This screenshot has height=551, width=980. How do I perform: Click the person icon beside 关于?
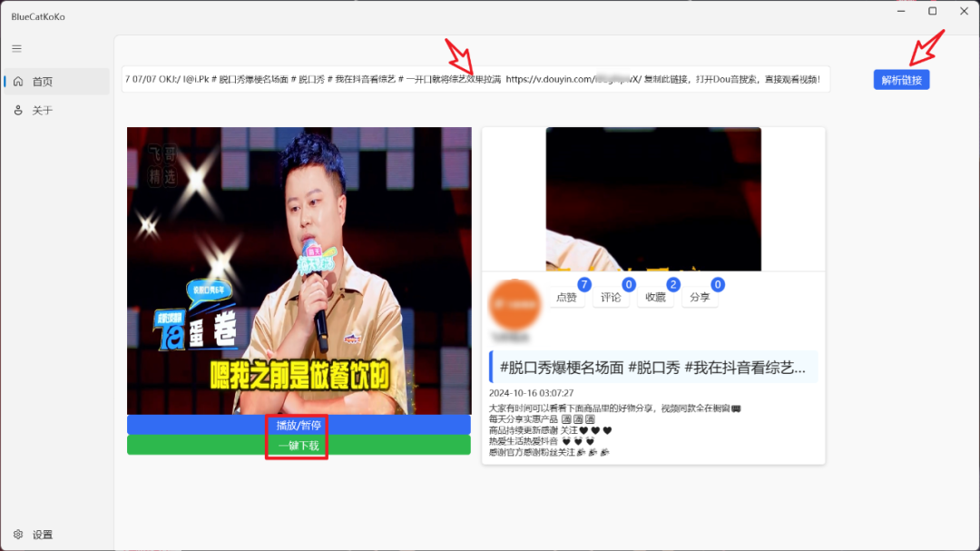(x=17, y=111)
